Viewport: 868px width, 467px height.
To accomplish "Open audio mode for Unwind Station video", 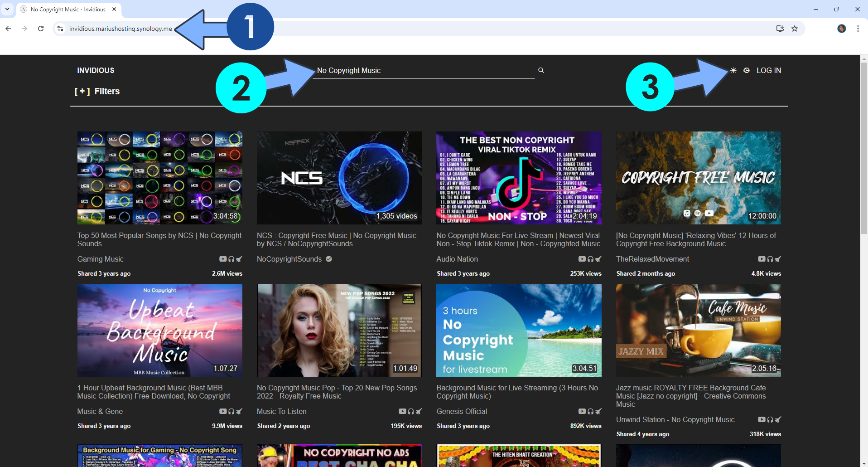I will click(x=770, y=419).
